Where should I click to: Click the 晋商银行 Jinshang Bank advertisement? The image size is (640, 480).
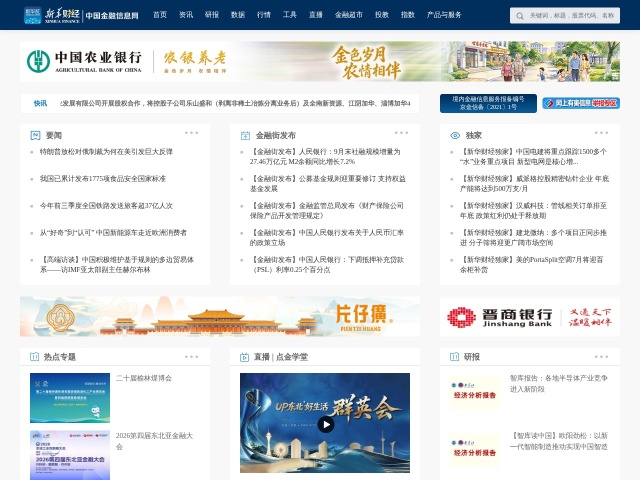[x=530, y=317]
